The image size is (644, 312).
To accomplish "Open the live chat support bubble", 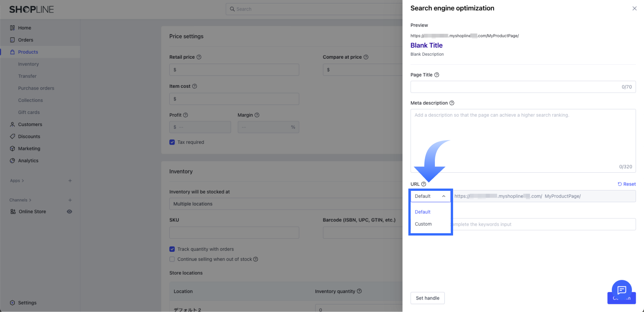I will pos(622,290).
